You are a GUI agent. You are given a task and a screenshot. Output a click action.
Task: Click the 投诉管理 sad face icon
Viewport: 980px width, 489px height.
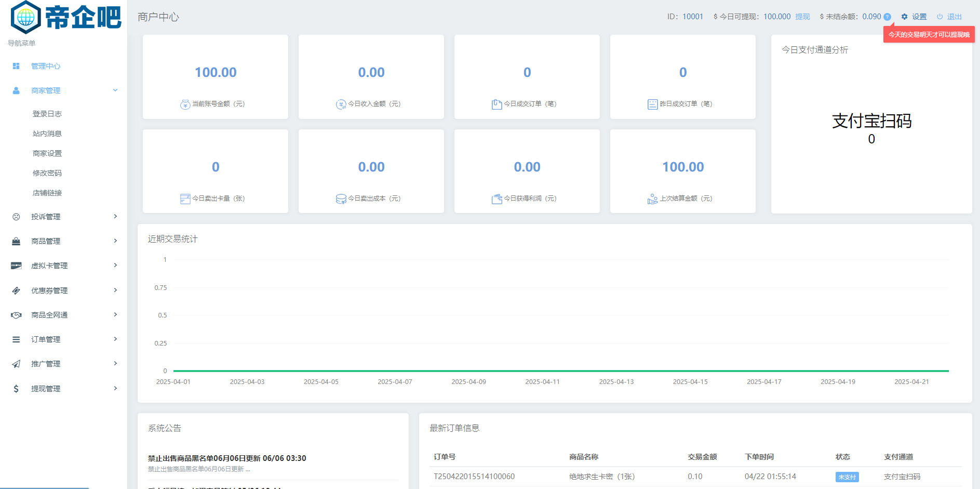click(x=16, y=217)
